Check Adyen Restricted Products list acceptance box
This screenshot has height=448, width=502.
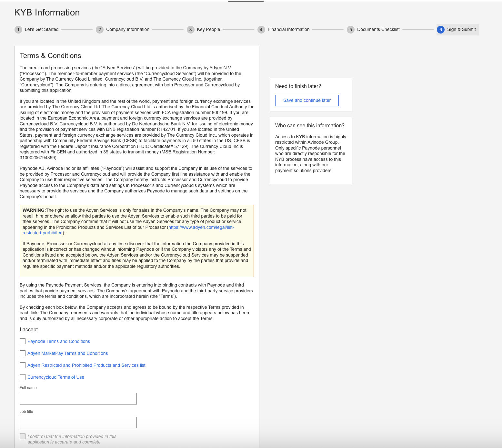23,365
